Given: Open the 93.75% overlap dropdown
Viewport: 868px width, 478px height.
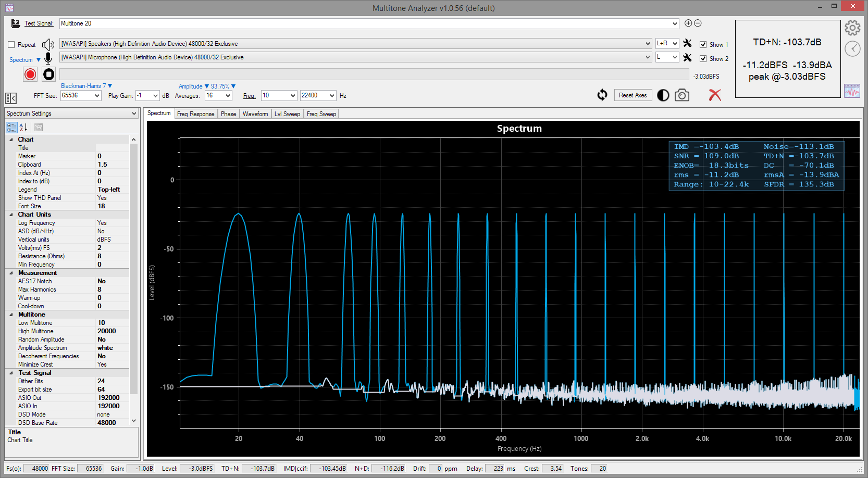Looking at the screenshot, I should [223, 86].
